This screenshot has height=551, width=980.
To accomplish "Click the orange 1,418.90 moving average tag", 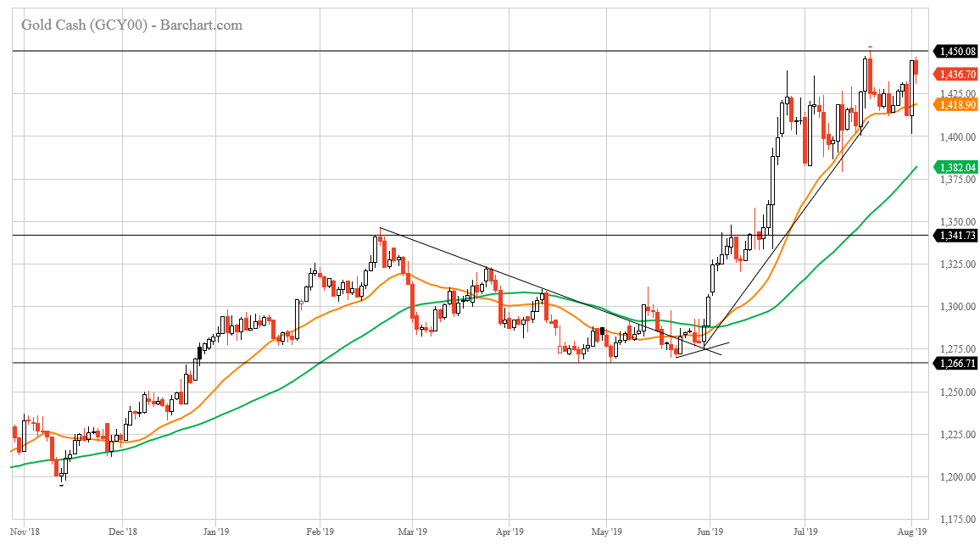I will point(955,104).
